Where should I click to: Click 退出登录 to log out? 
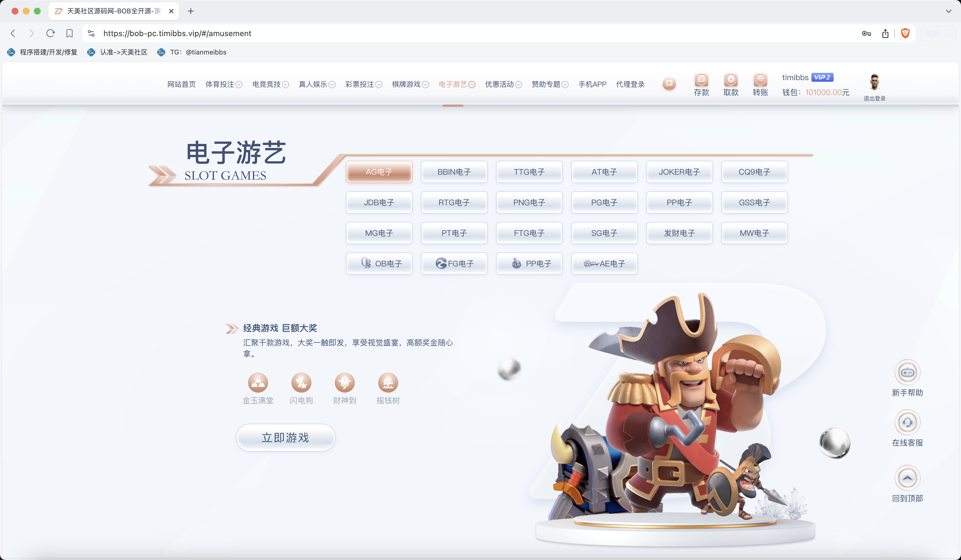click(875, 98)
